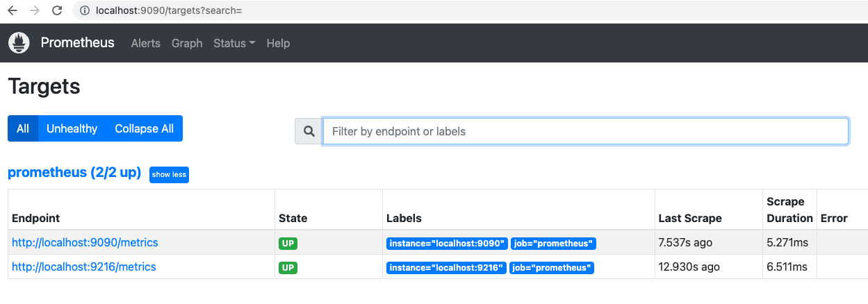868x304 pixels.
Task: Click the browser address bar URL
Action: click(170, 10)
